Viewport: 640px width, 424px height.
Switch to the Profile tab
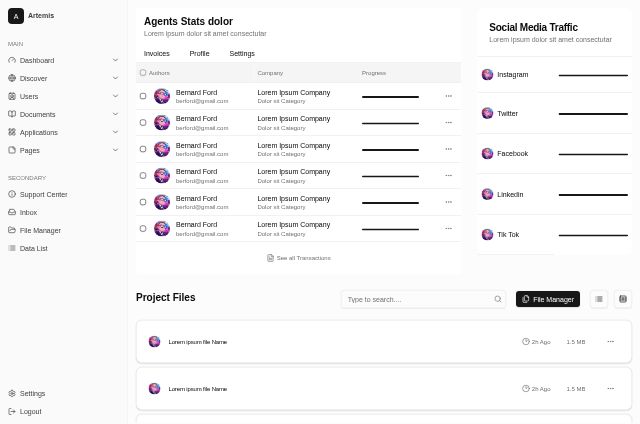click(x=199, y=53)
